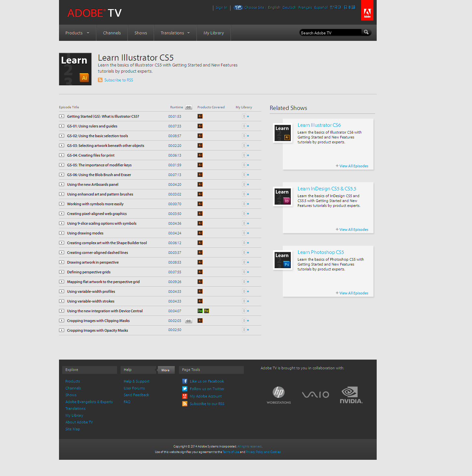Add Drawing artwork in perspective to My Library

pyautogui.click(x=246, y=262)
